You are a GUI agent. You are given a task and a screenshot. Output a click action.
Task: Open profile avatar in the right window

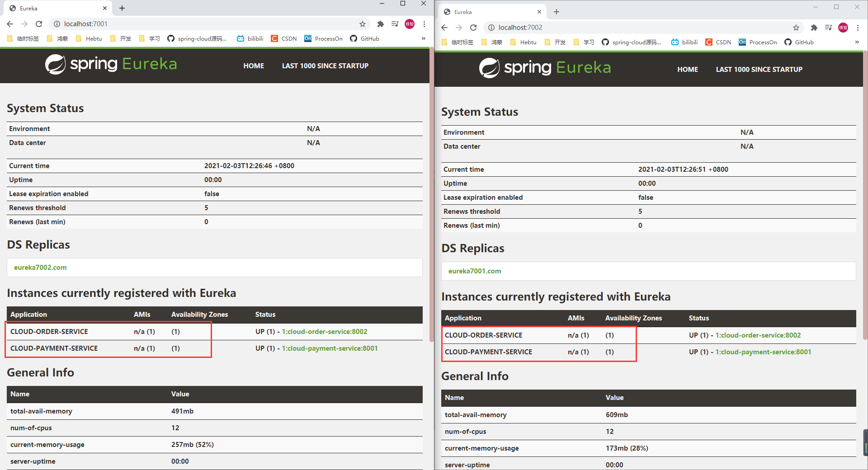pyautogui.click(x=843, y=28)
